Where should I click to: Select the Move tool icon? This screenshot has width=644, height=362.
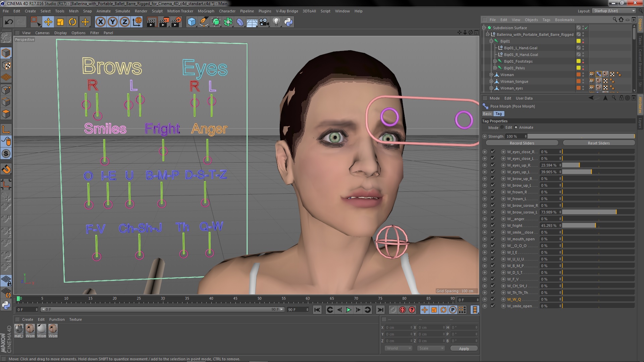pyautogui.click(x=48, y=22)
